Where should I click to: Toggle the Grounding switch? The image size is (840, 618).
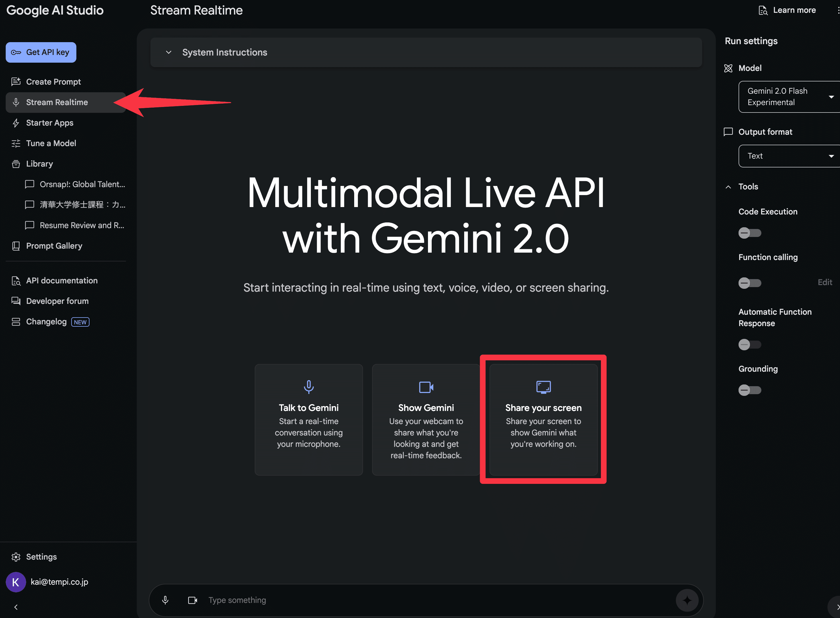(x=749, y=390)
